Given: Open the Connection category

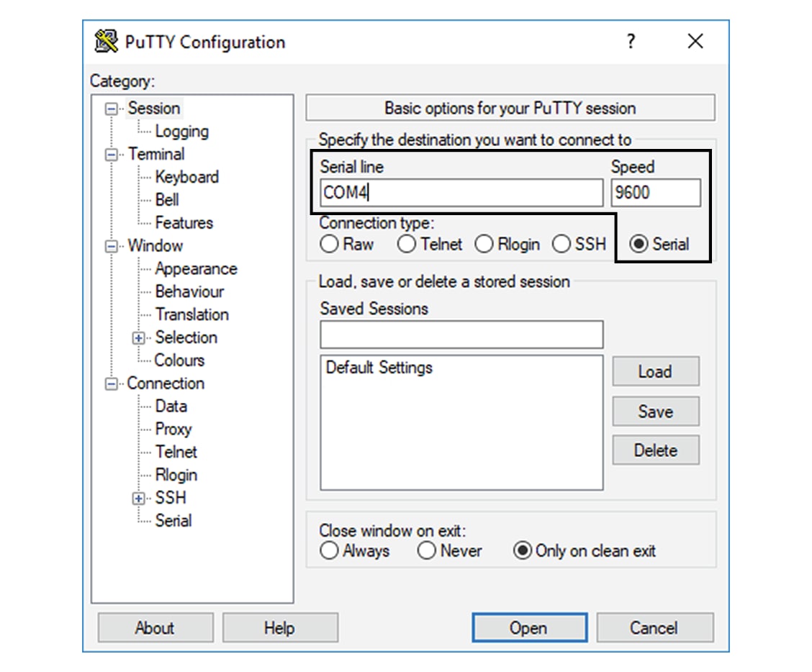Looking at the screenshot, I should click(x=165, y=383).
